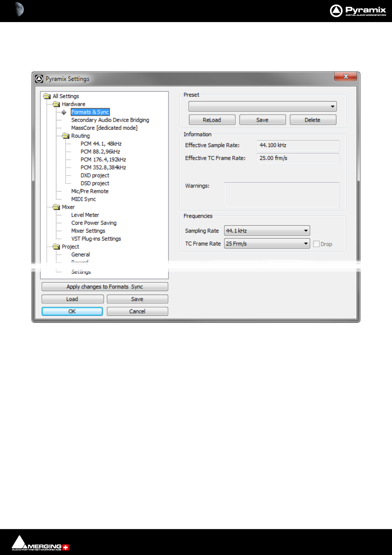Click the Effective TC Frame Rate field

click(x=298, y=158)
